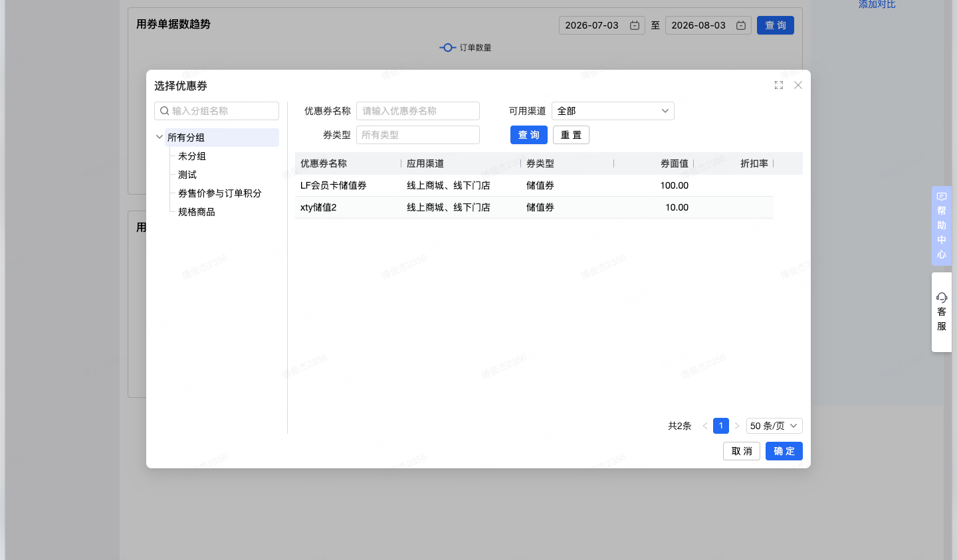Select the xty储值2 coupon row
Viewport: 957px width, 560px height.
point(534,207)
